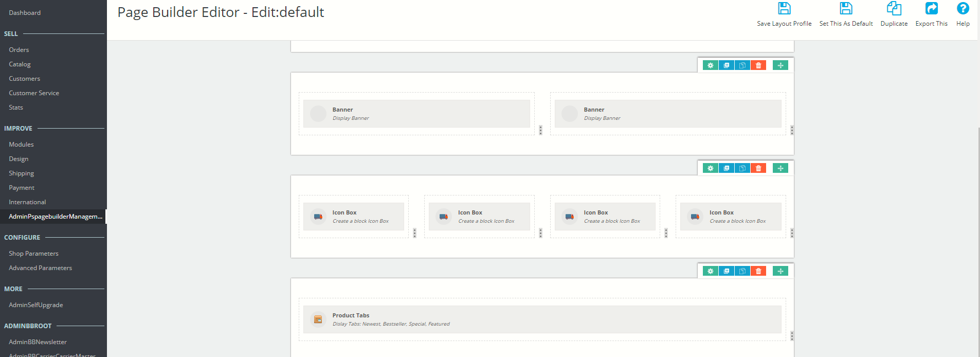Image resolution: width=980 pixels, height=357 pixels.
Task: Open three-dot menu beside the first Icon Box column
Action: pyautogui.click(x=414, y=233)
